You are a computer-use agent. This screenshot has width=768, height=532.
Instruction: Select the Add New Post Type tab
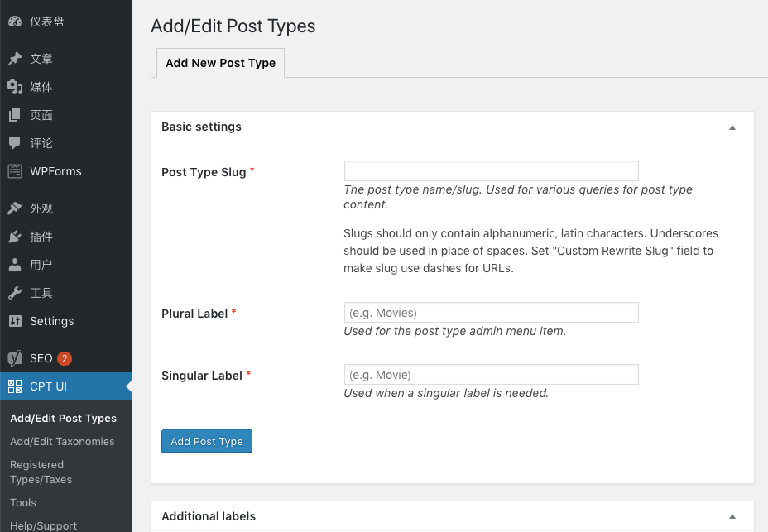(x=220, y=63)
